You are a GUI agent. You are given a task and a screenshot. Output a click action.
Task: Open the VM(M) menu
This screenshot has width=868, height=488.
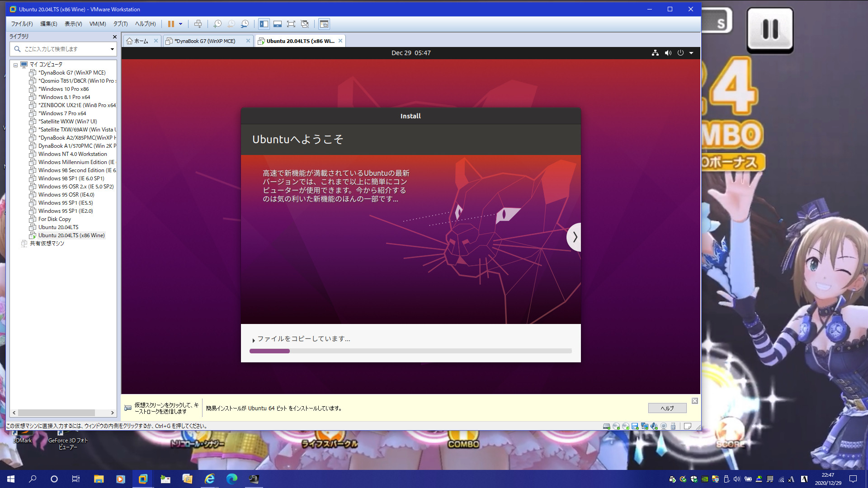(x=98, y=24)
